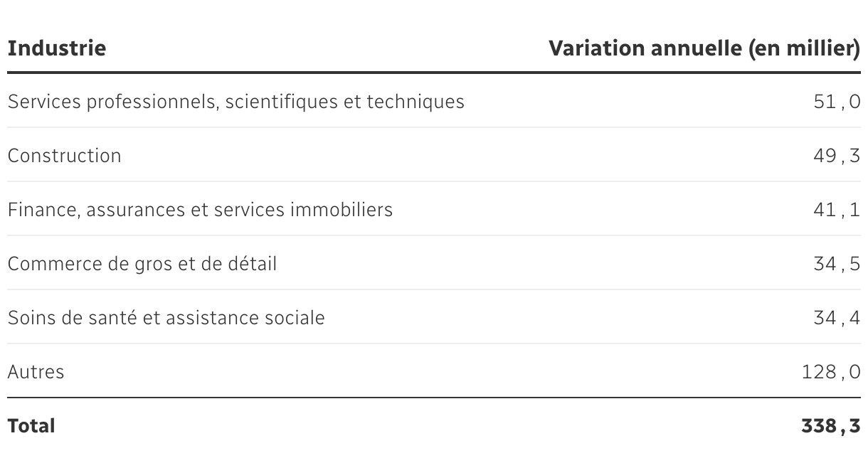Click the Variation annuelle (en millier) header

(x=704, y=49)
